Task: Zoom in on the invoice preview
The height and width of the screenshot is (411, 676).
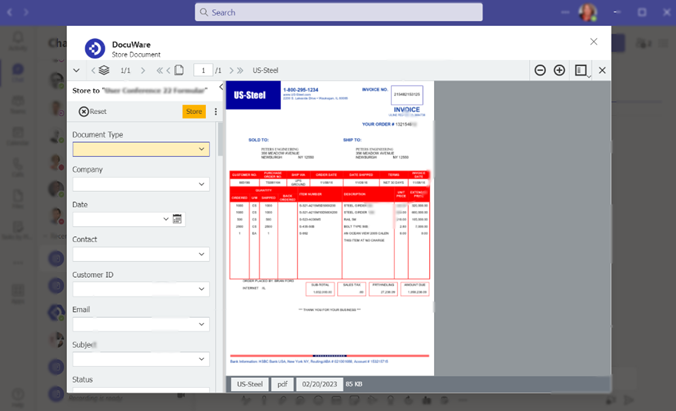Action: tap(559, 71)
